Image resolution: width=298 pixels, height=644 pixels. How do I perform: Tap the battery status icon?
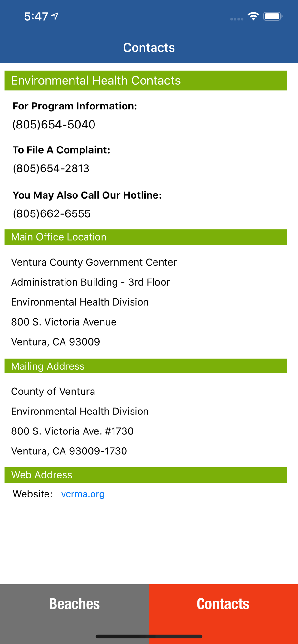pyautogui.click(x=273, y=16)
